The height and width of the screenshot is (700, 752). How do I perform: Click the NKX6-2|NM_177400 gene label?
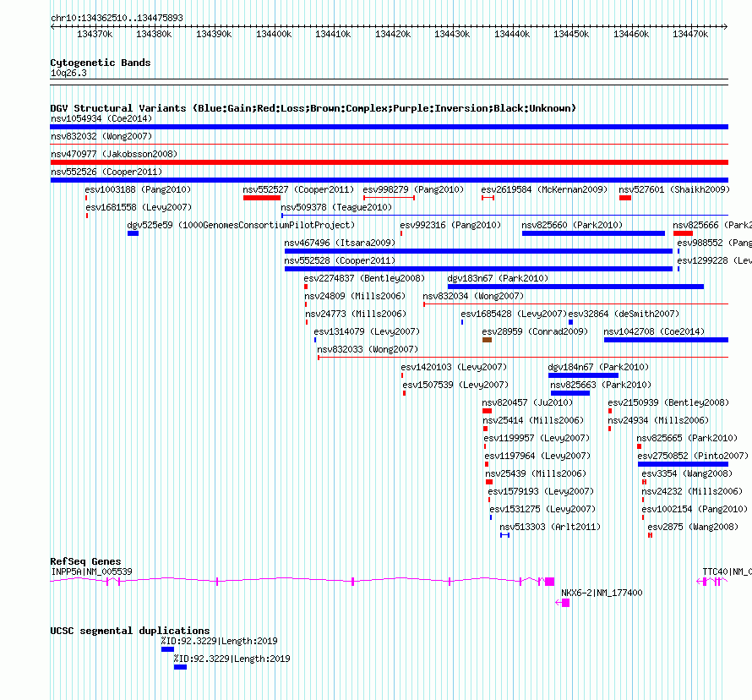click(602, 593)
